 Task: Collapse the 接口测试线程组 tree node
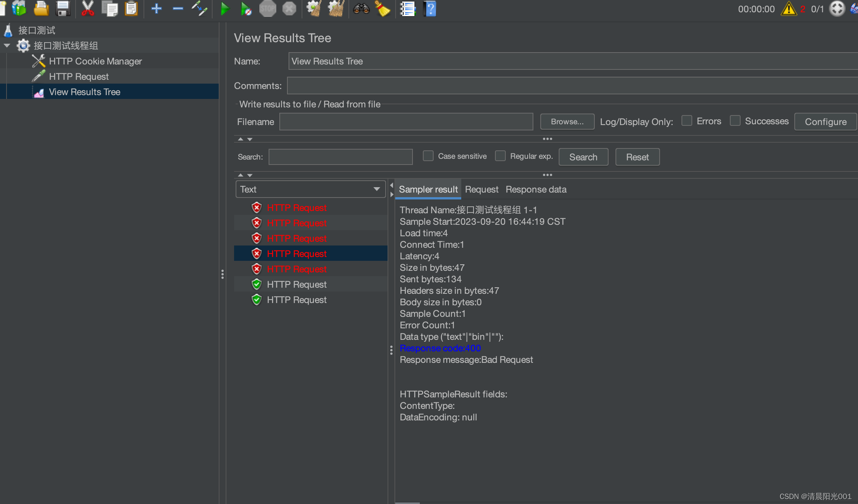click(x=7, y=46)
